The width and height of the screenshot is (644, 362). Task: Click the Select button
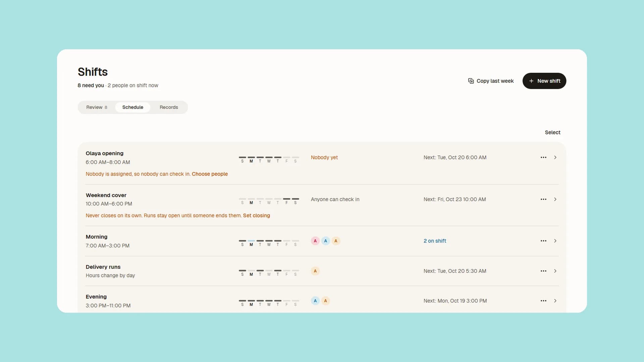pyautogui.click(x=552, y=132)
